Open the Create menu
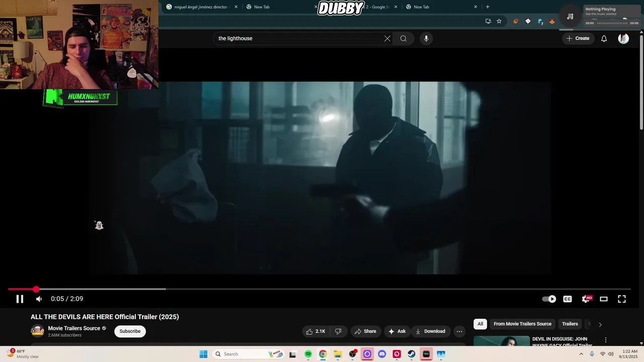This screenshot has height=362, width=644. 578,38
